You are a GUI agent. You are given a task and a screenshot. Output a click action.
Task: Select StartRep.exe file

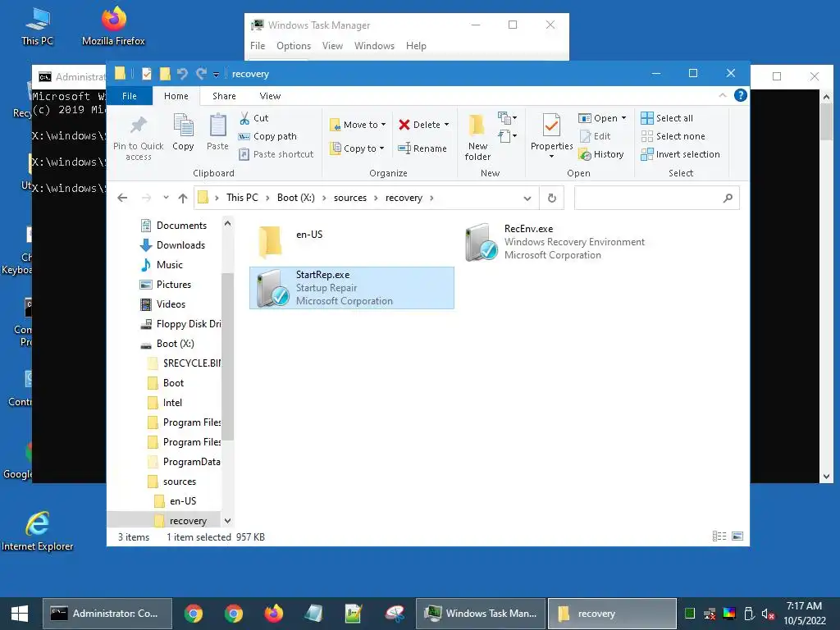tap(352, 288)
